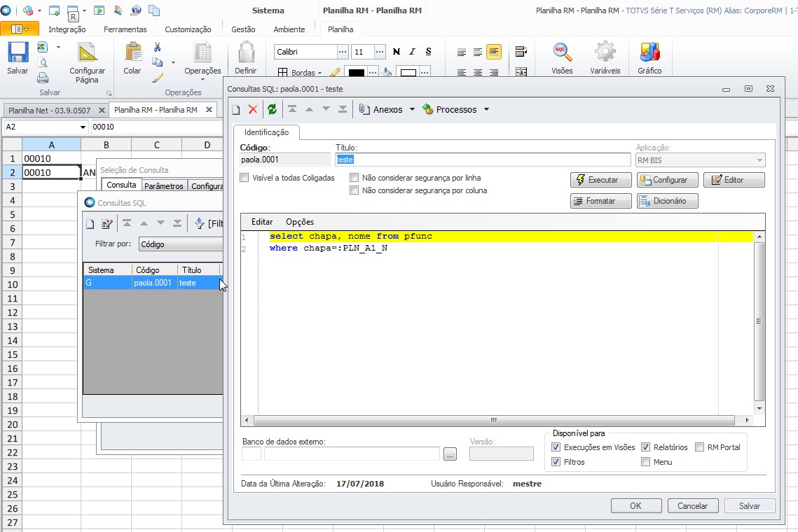Viewport: 798px width, 532px height.
Task: Uncheck Filtros checkbox
Action: (x=556, y=462)
